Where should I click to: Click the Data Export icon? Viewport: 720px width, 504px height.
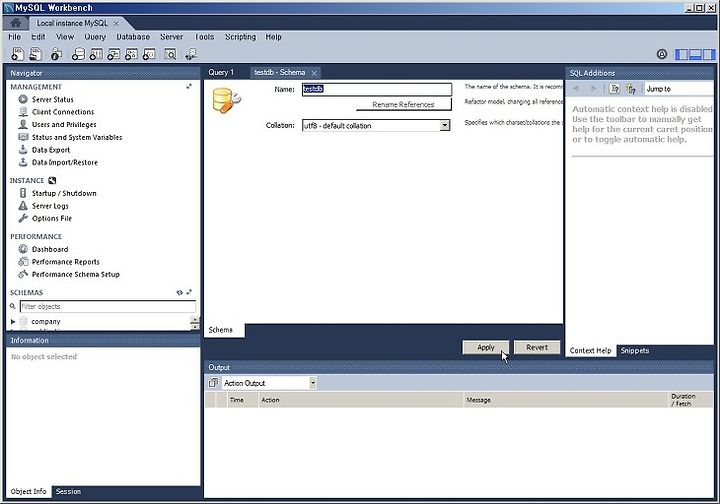[x=23, y=149]
